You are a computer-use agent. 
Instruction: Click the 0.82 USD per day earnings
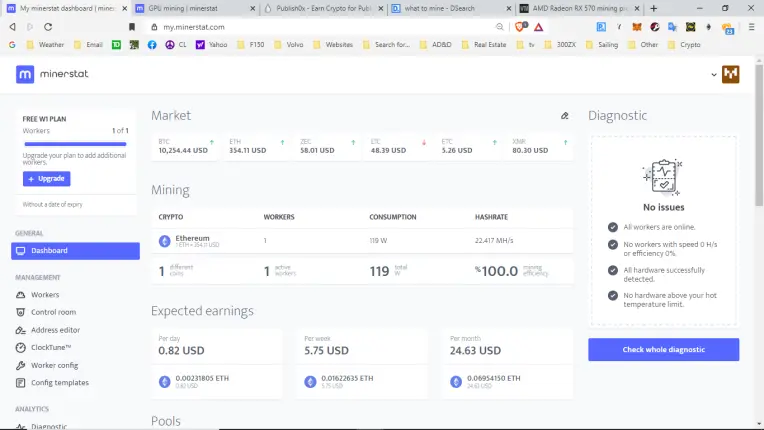coord(181,351)
